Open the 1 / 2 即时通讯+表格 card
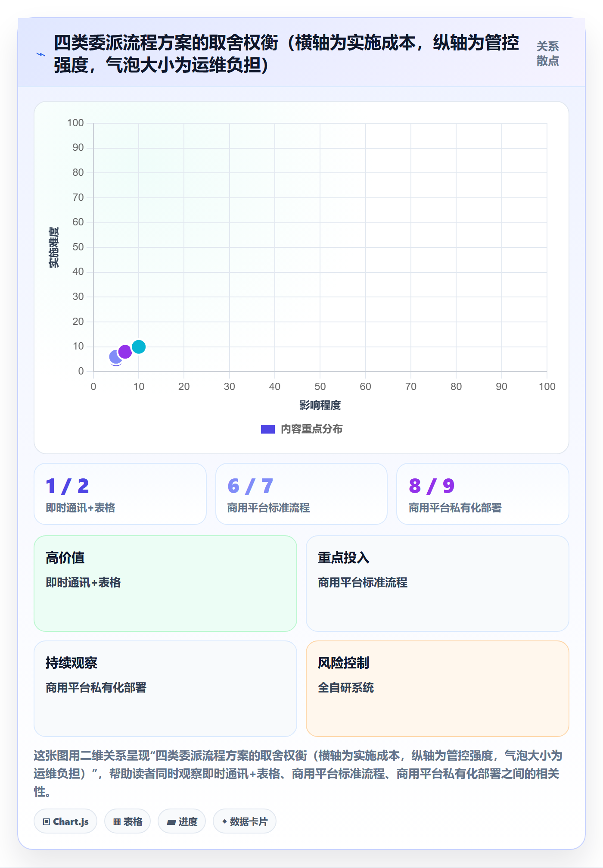This screenshot has height=868, width=603. point(120,494)
